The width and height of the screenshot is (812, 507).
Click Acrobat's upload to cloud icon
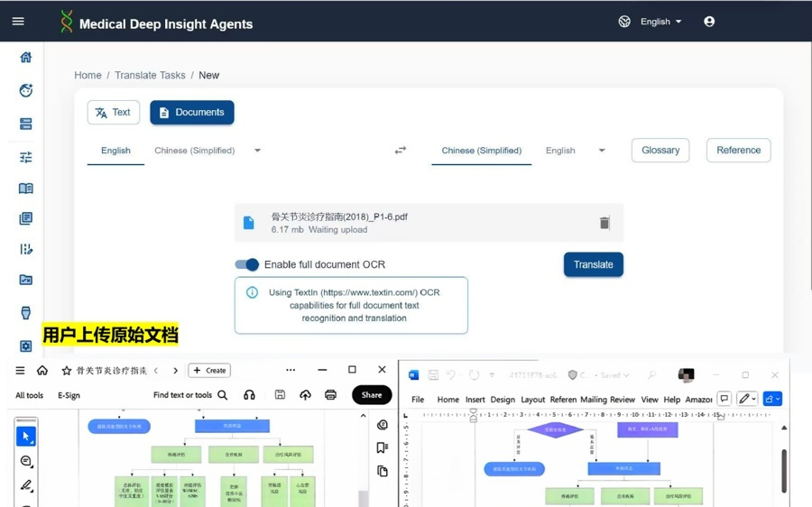tap(305, 395)
